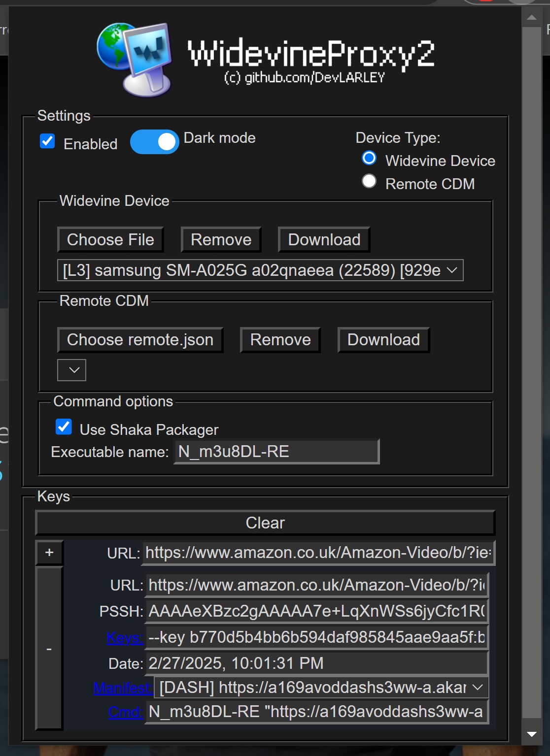
Task: Open the samsung SM-A025G device dropdown
Action: point(260,270)
